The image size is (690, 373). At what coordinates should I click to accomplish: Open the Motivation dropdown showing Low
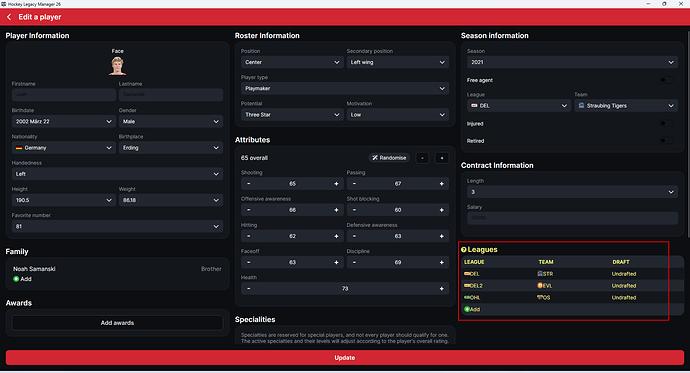coord(398,114)
